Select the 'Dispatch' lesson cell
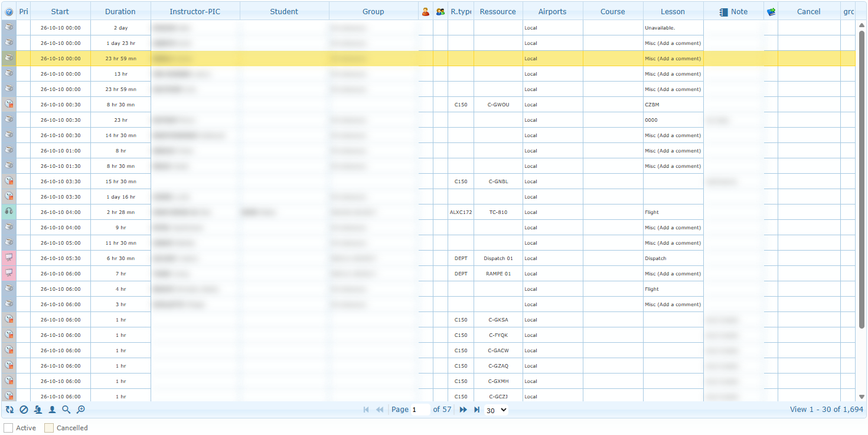Screen dimensions: 868x435 pos(673,258)
